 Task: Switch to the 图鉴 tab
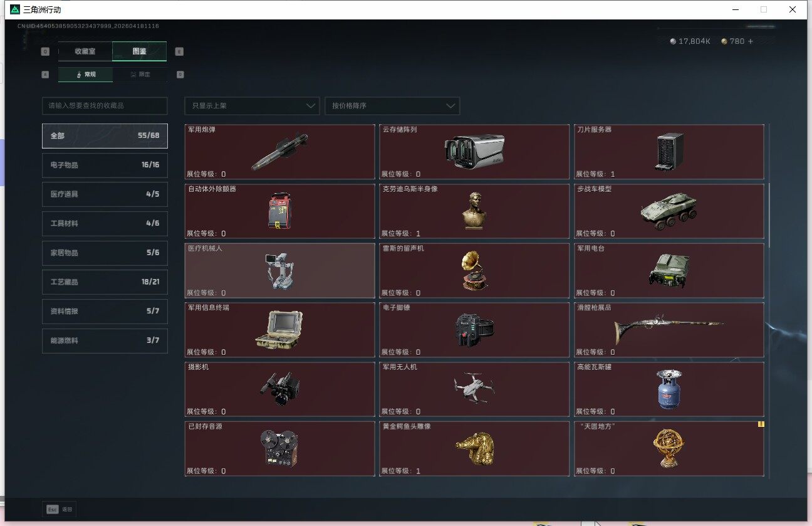tap(139, 51)
